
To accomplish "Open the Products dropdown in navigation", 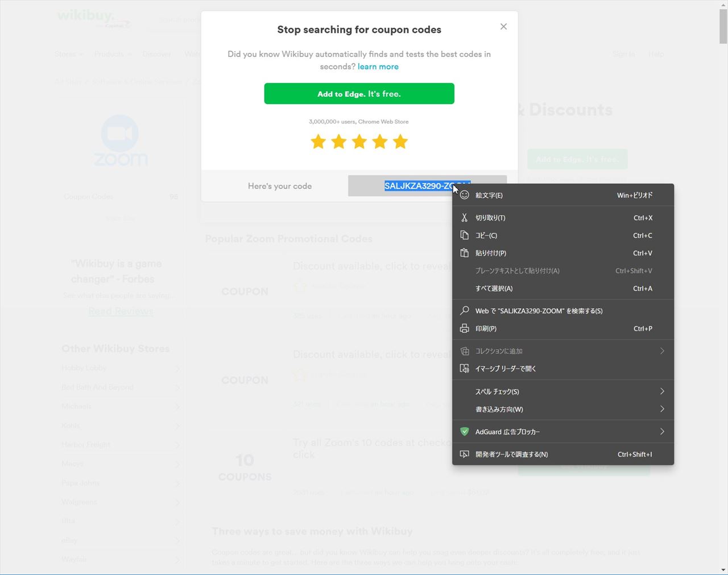I will [x=113, y=54].
